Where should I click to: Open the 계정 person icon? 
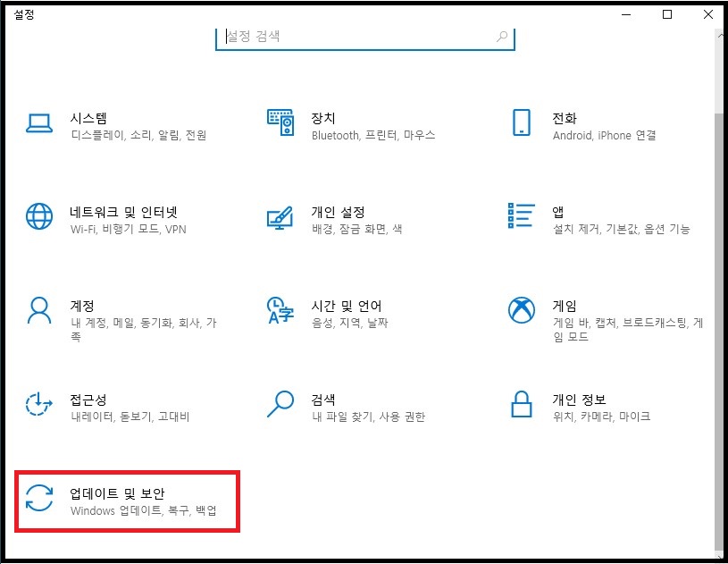(x=39, y=310)
